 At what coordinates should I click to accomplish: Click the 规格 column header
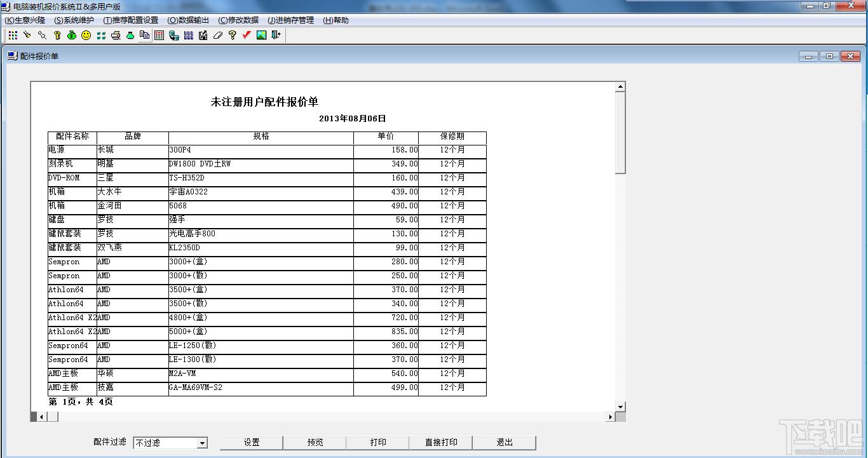[x=261, y=137]
